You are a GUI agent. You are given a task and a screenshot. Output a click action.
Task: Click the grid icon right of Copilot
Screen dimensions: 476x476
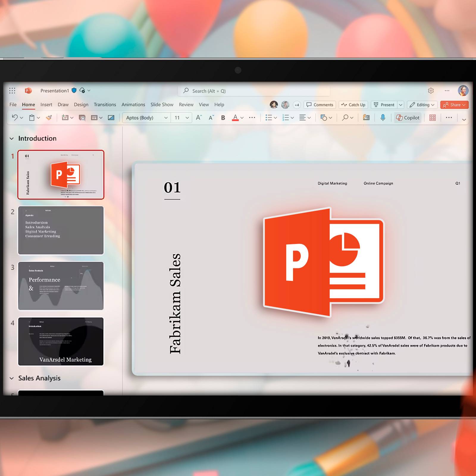433,118
